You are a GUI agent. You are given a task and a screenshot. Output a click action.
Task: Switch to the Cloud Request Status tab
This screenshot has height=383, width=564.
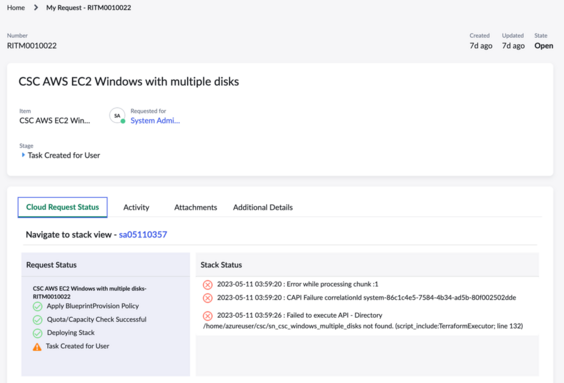63,207
